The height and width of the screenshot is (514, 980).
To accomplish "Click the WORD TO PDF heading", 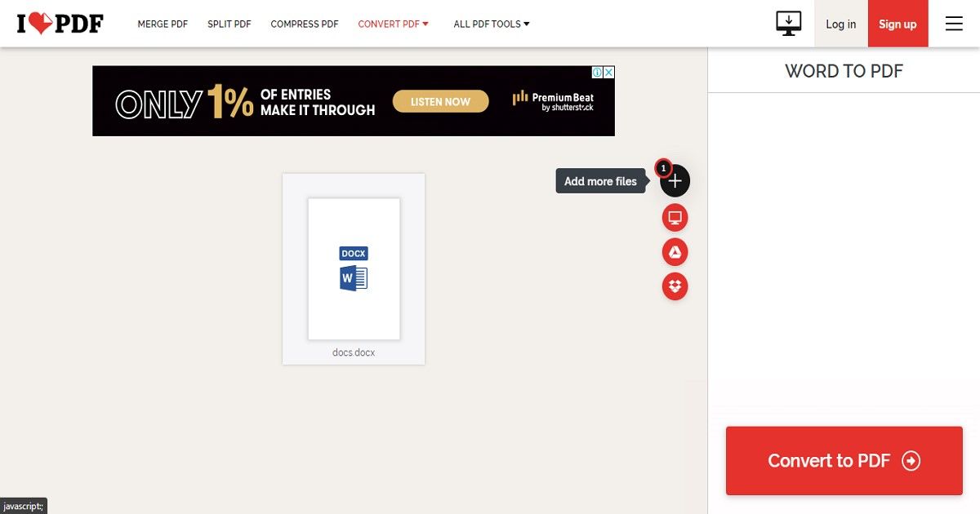I will pos(844,71).
